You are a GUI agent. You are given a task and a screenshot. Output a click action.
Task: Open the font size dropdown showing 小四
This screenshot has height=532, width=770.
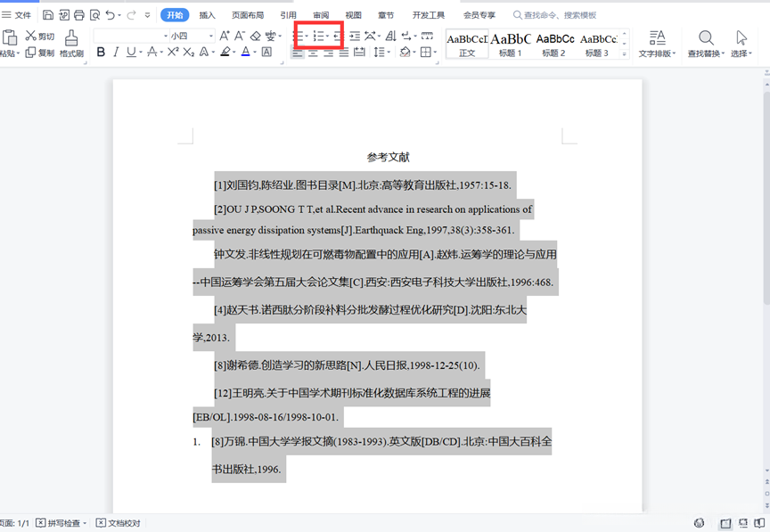211,36
